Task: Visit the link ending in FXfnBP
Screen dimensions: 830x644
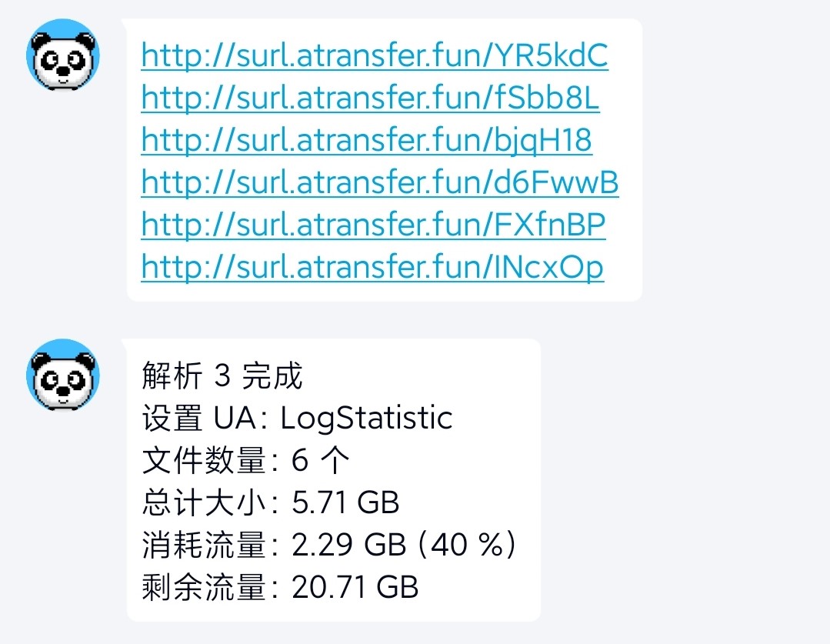Action: [373, 225]
